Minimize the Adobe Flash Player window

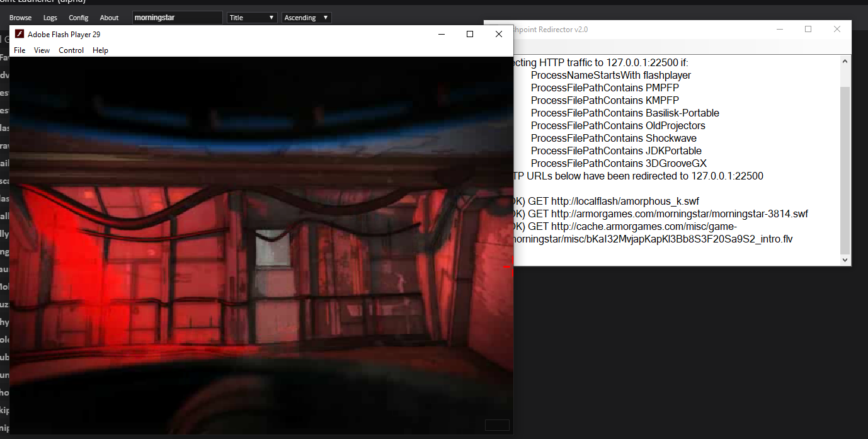(x=441, y=35)
